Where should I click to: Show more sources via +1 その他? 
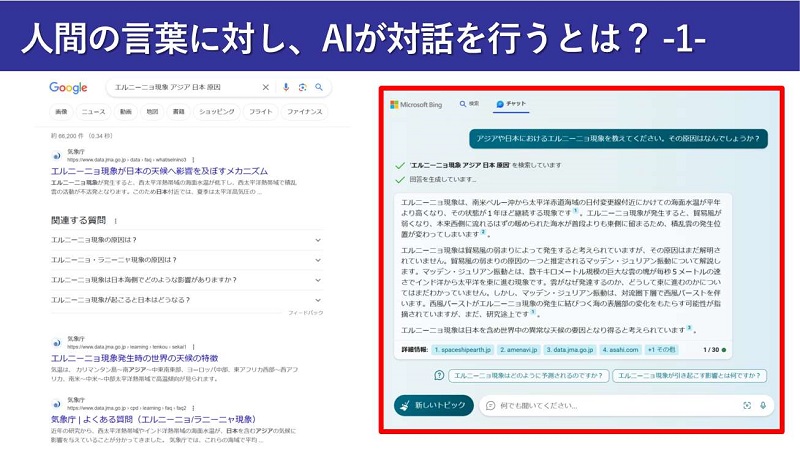tap(661, 350)
